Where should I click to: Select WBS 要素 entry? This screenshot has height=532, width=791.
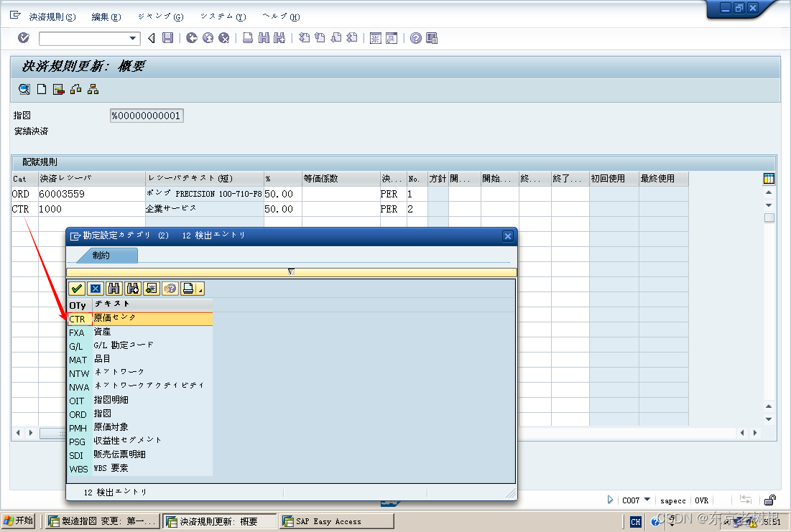(140, 469)
